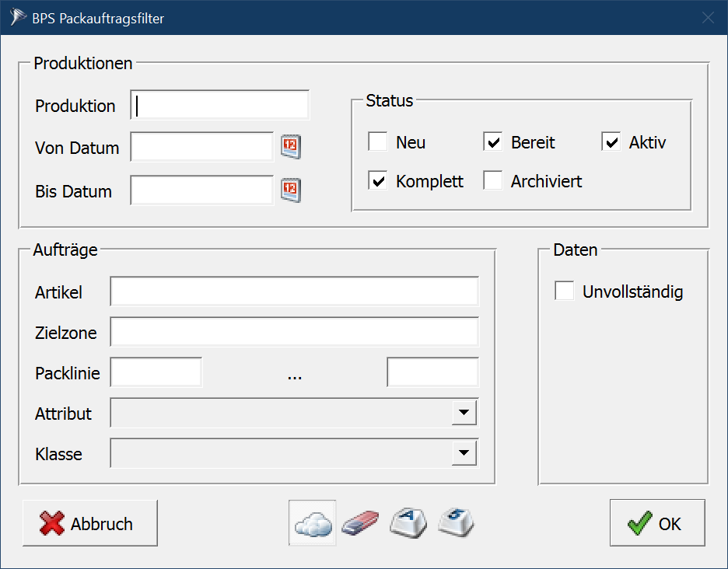Select the Produktion input field

coord(220,106)
